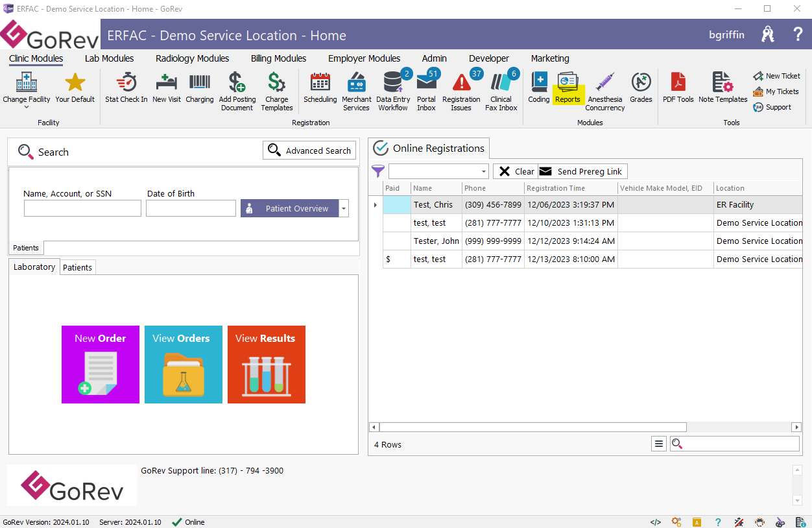Viewport: 812px width, 528px height.
Task: Switch to the Clinic Modules tab
Action: (36, 58)
